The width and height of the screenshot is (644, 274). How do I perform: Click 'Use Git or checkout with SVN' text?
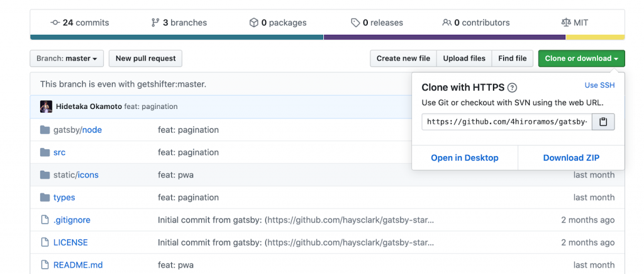513,103
